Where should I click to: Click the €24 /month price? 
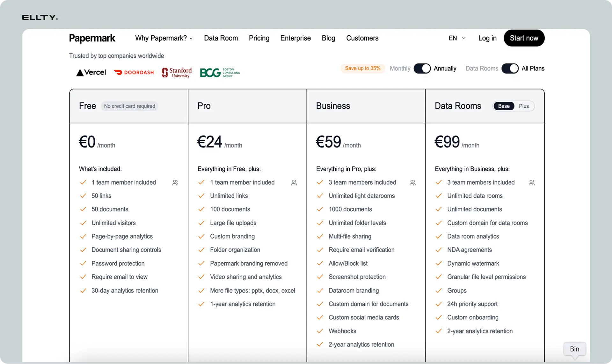pos(220,142)
